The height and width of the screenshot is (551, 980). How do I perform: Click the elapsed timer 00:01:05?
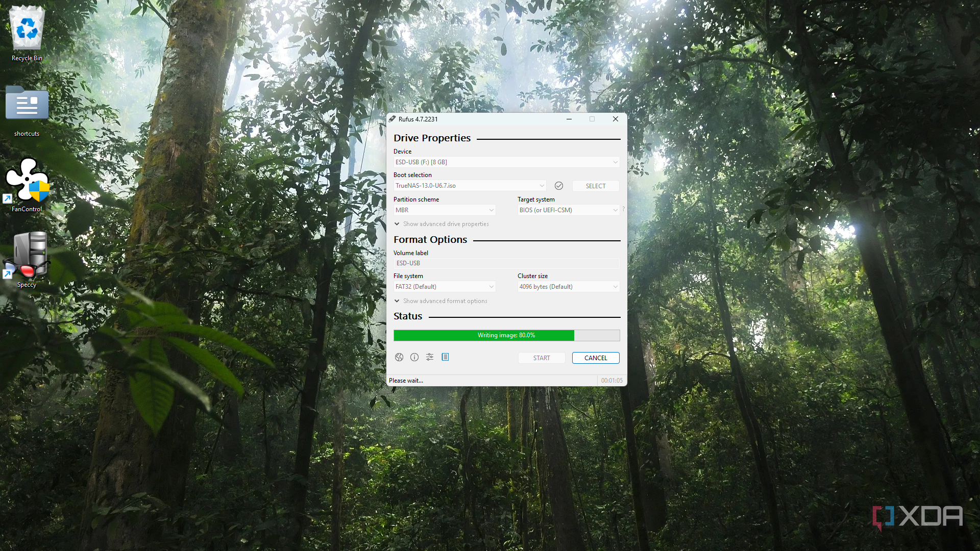click(x=611, y=381)
